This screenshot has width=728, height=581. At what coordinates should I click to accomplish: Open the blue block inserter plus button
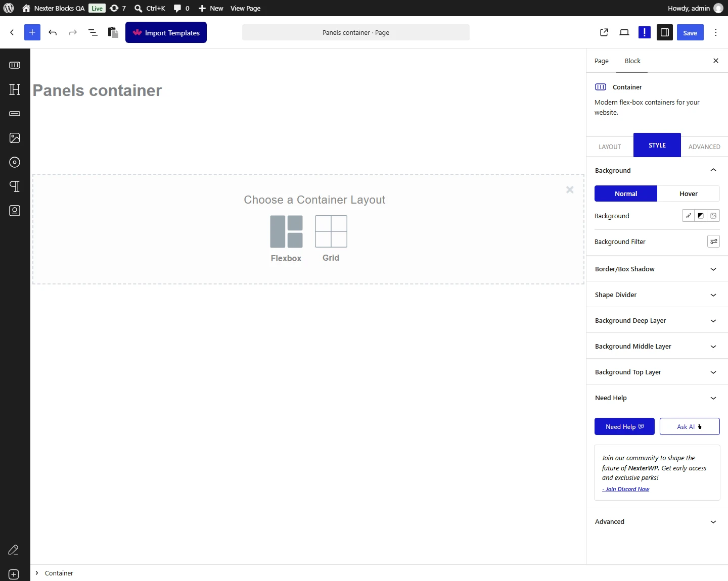(x=32, y=32)
